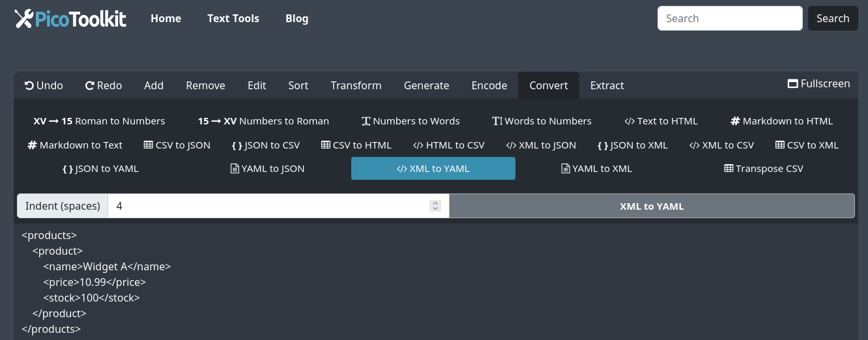Click the Redo arrow icon

click(90, 85)
